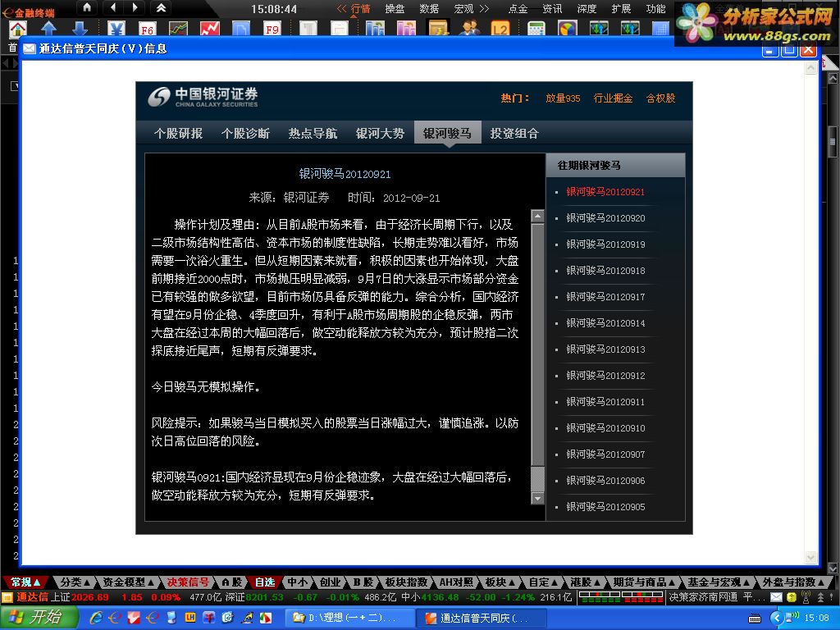
Task: Open the 操盘 top menu
Action: (395, 8)
